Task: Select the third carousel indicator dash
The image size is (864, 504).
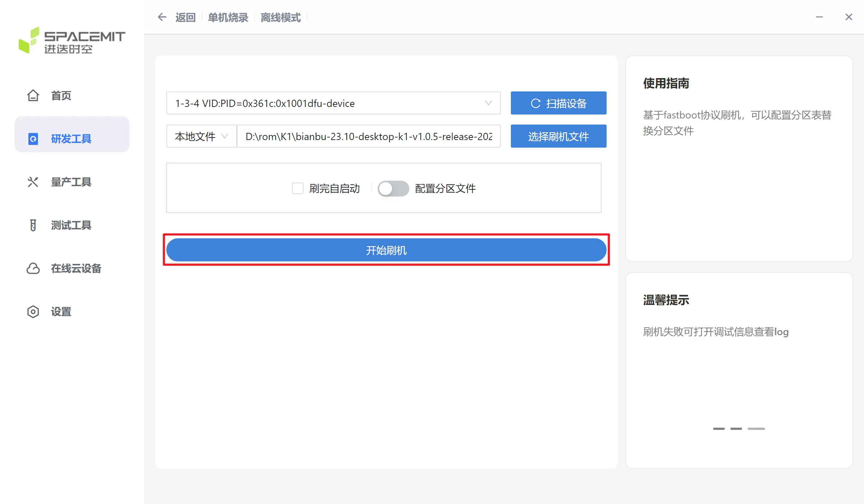Action: [756, 429]
